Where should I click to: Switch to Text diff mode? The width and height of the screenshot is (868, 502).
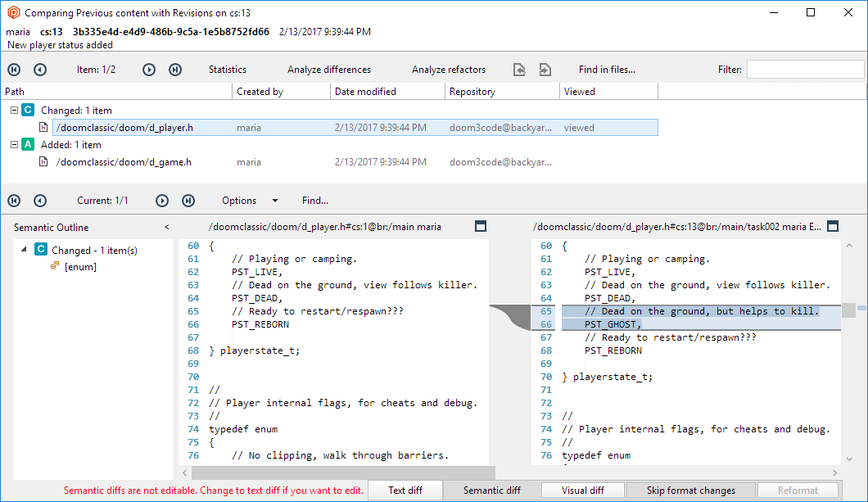click(x=405, y=491)
